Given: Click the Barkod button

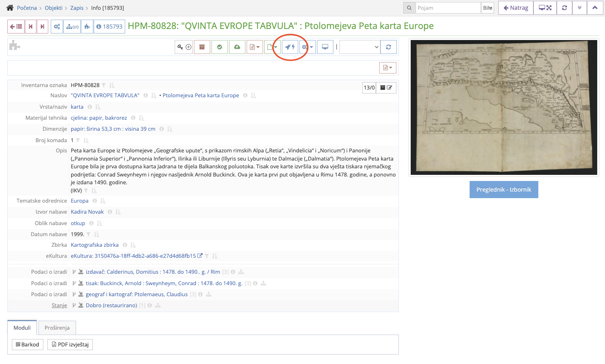Looking at the screenshot, I should point(27,344).
